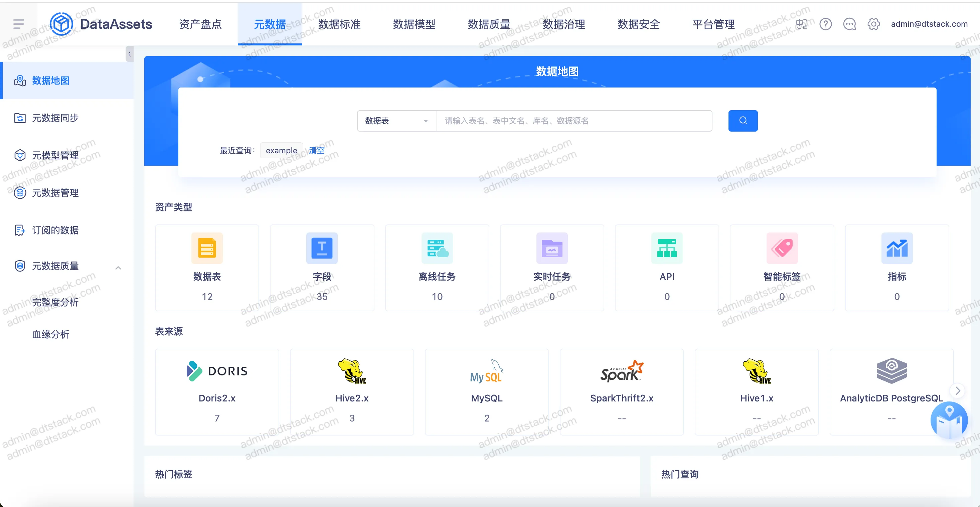Click the 离线任务 asset type icon
This screenshot has width=980, height=507.
(x=437, y=248)
